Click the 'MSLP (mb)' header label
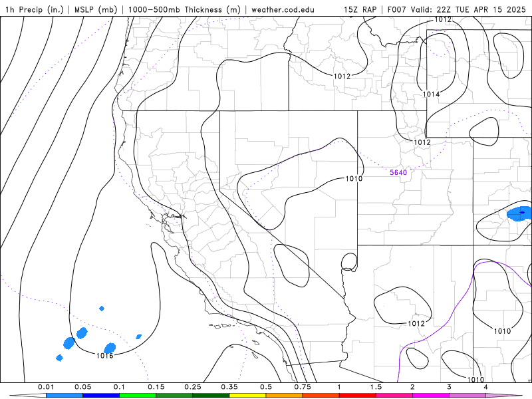This screenshot has height=399, width=532. pos(96,9)
